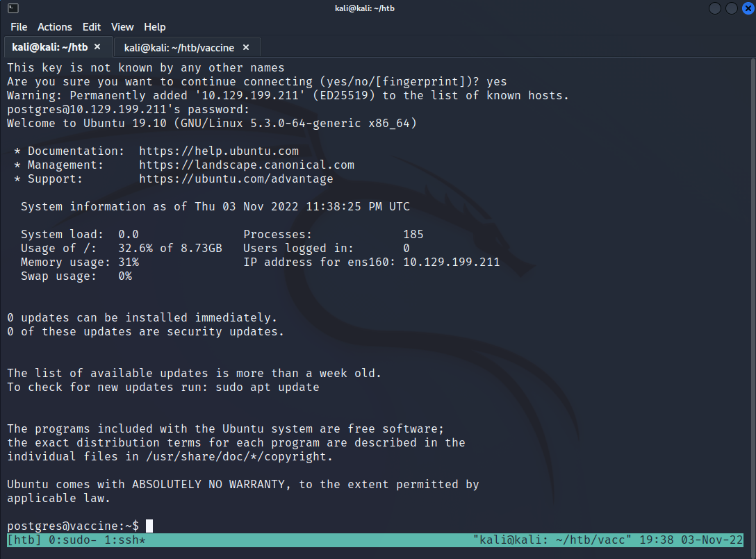Follow the ubuntu.com/advantage support link
Viewport: 756px width, 559px height.
pyautogui.click(x=236, y=179)
